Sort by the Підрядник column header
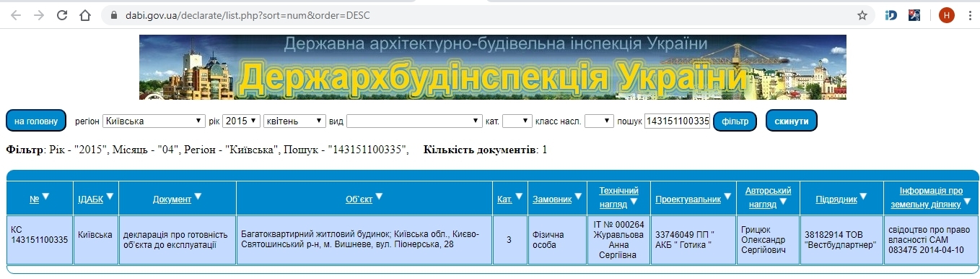The image size is (980, 279). (x=836, y=199)
